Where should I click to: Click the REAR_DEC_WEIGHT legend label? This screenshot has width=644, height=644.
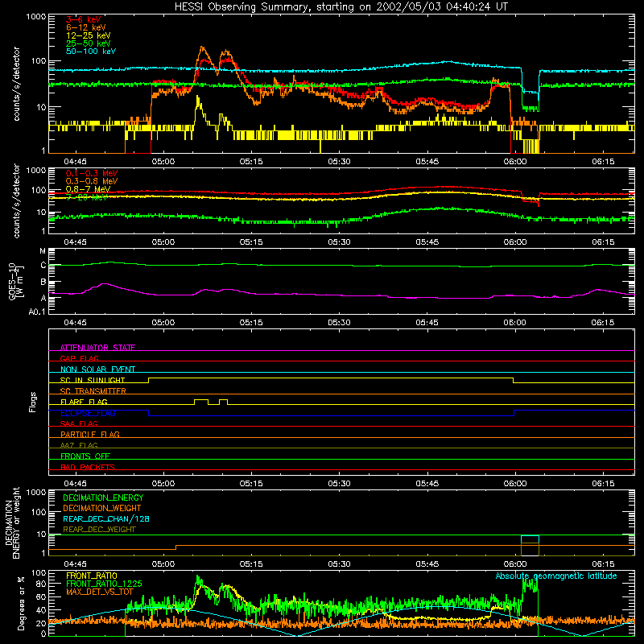coord(99,530)
